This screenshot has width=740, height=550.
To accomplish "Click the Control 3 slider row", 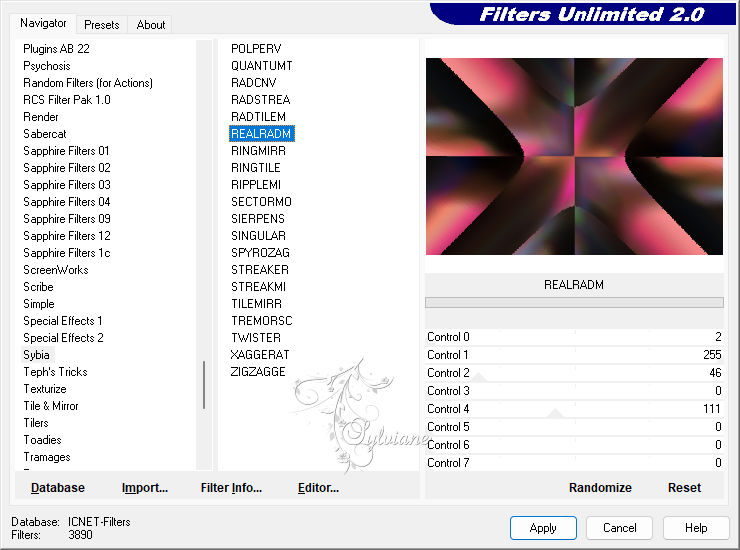I will (x=574, y=391).
